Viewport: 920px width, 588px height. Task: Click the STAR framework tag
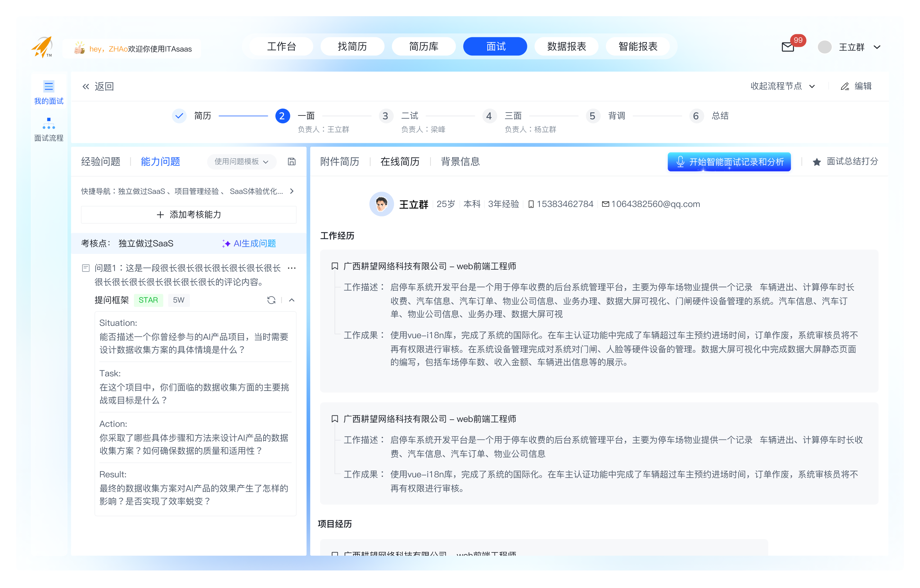tap(148, 300)
